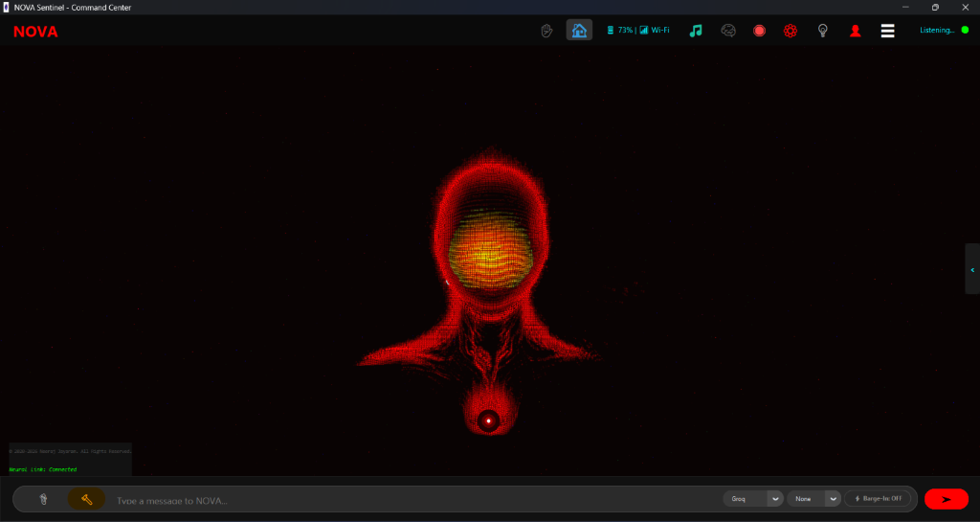This screenshot has height=522, width=980.
Task: Open the hamburger menu in the header
Action: 887,30
